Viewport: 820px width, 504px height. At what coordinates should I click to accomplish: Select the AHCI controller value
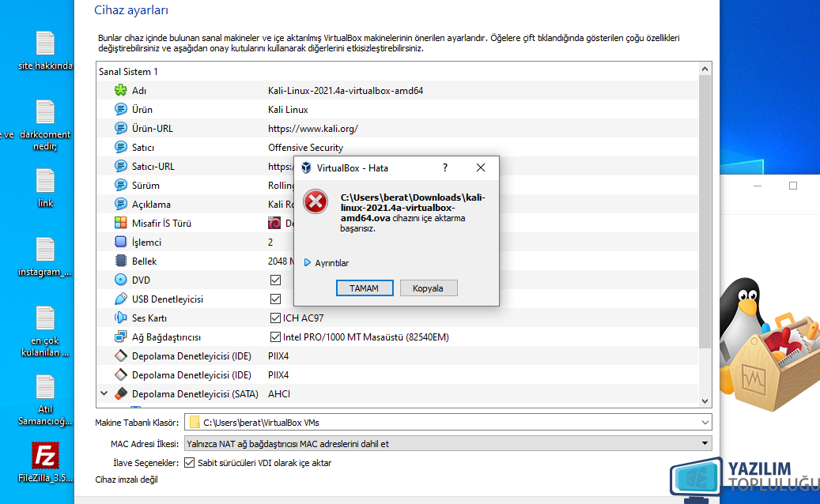[x=279, y=393]
